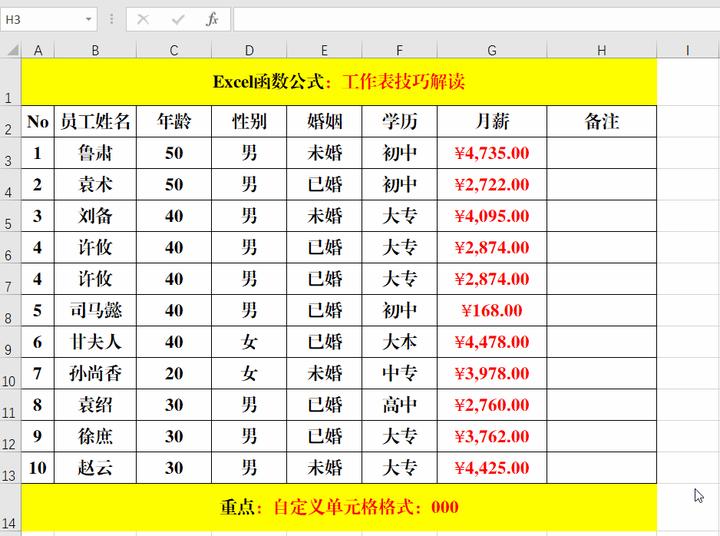
Task: Click the name cell '甘夫人'
Action: [95, 342]
